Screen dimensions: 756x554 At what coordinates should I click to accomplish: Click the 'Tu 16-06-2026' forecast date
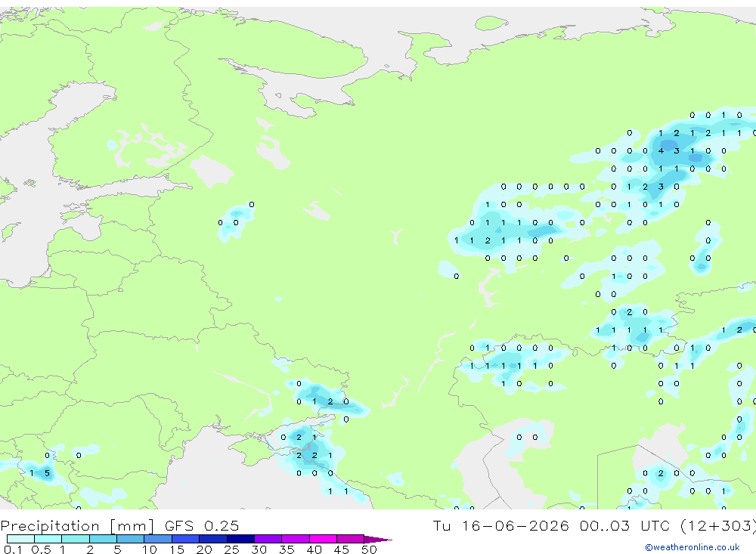click(x=500, y=525)
